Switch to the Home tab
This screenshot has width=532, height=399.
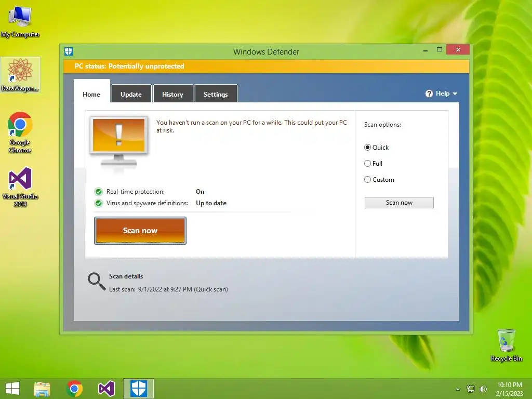coord(91,95)
